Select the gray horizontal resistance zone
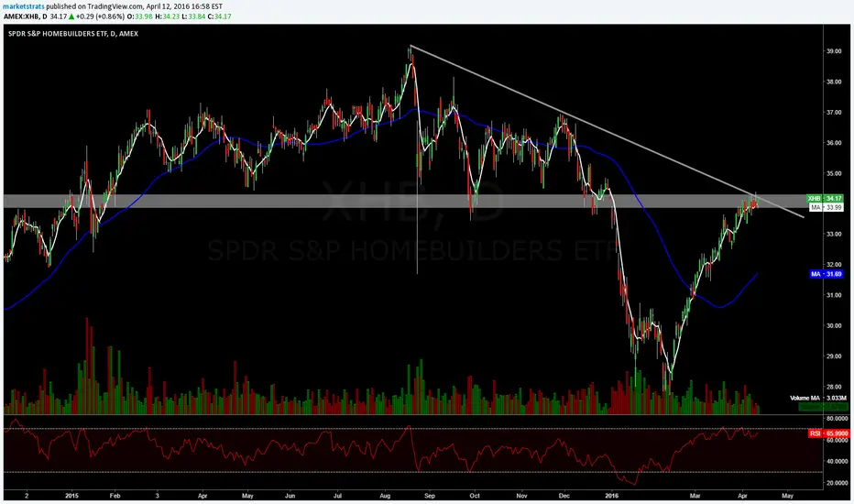854x504 pixels. pyautogui.click(x=403, y=201)
